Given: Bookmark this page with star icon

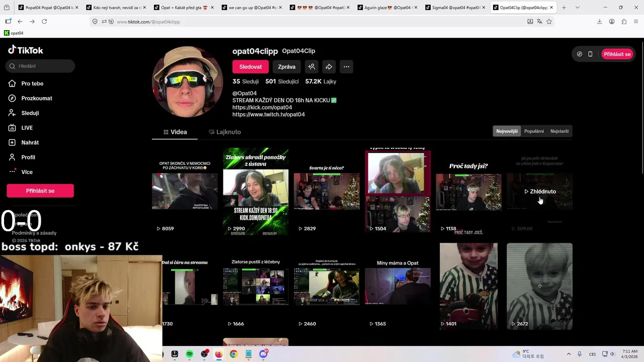Looking at the screenshot, I should pos(549,22).
